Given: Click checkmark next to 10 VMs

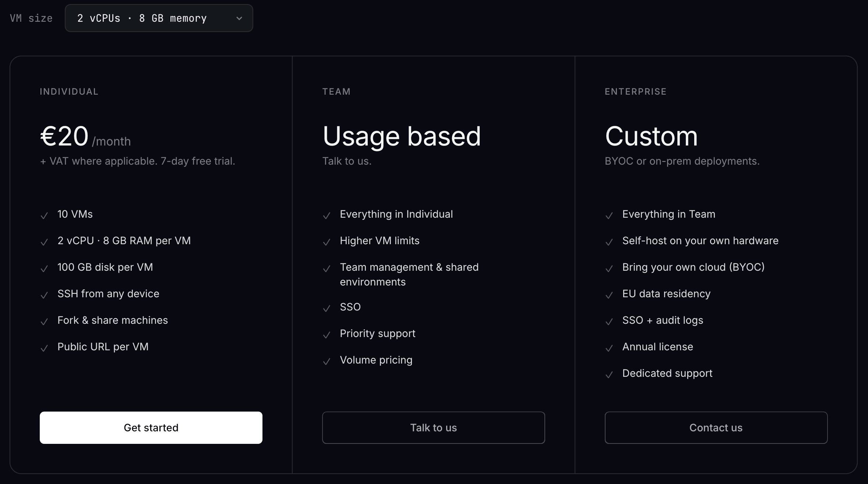Looking at the screenshot, I should 44,215.
